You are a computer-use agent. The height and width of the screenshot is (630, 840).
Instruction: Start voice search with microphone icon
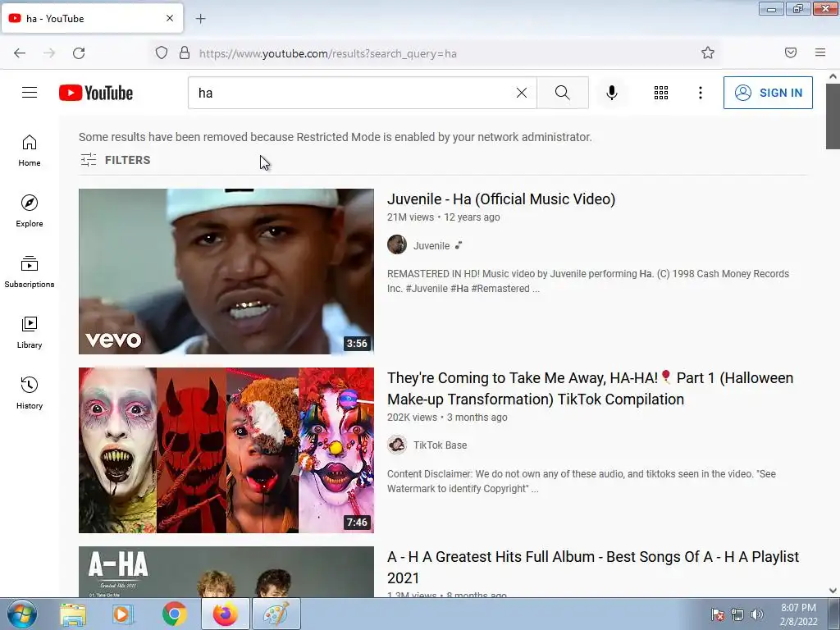612,93
